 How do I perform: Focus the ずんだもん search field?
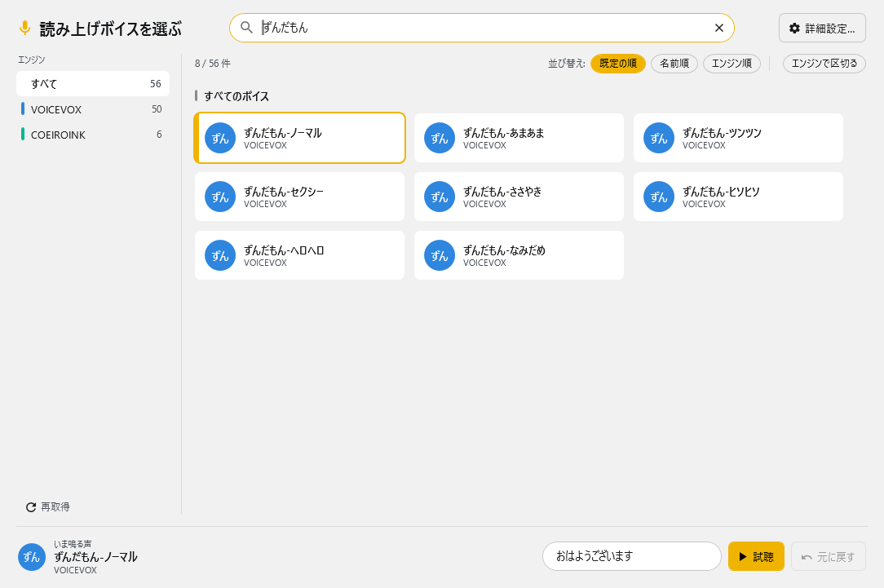click(x=481, y=28)
